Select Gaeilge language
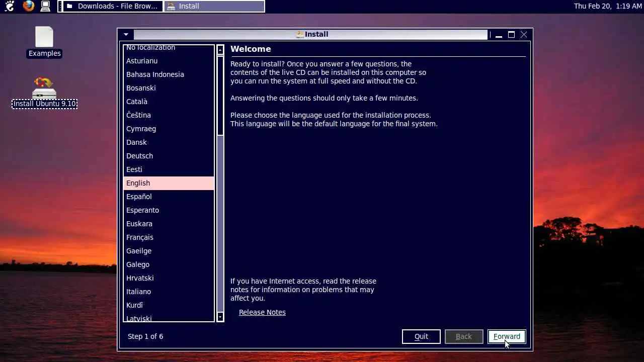The image size is (644, 362). pos(169,251)
